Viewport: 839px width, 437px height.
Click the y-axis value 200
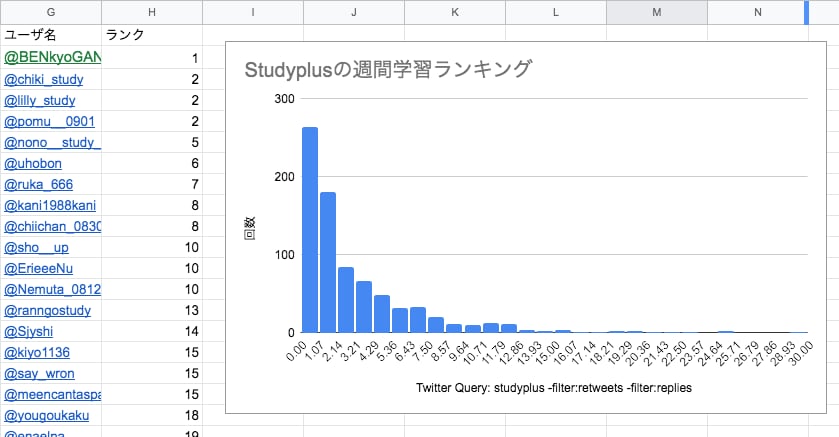[284, 177]
